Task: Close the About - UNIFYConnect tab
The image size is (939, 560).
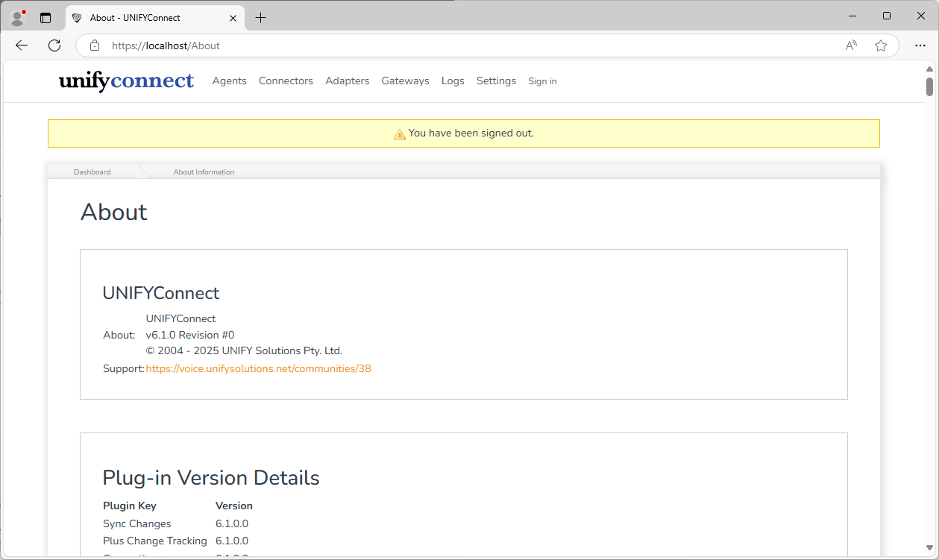Action: [x=233, y=18]
